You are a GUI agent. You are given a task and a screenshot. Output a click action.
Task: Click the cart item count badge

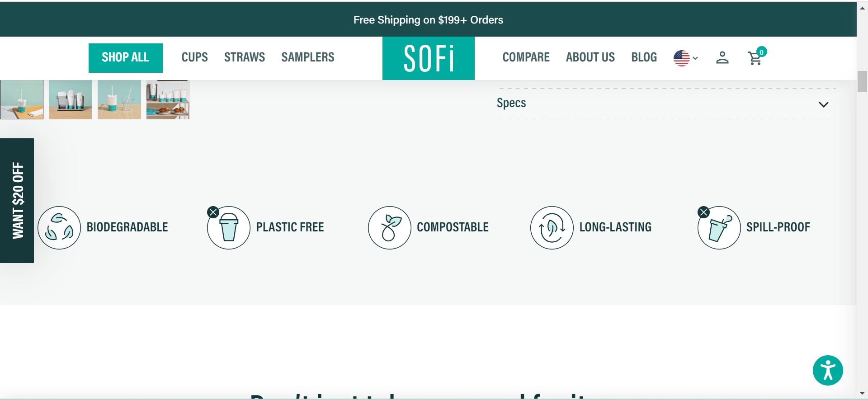click(x=762, y=52)
